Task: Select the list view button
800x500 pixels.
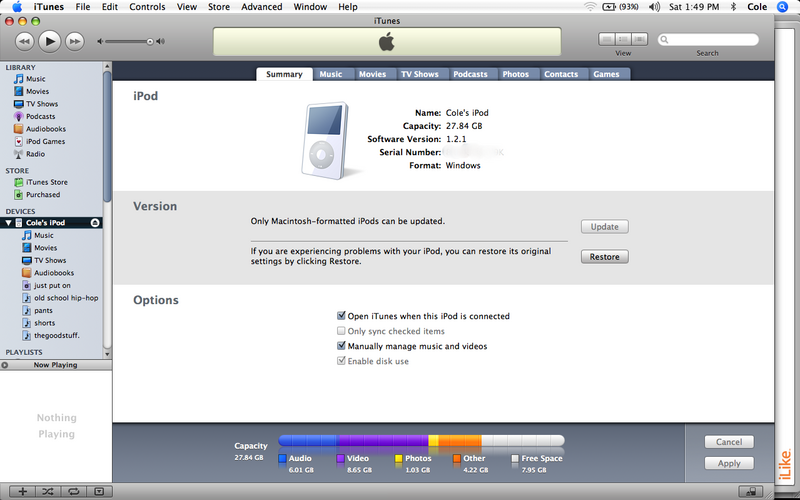Action: [607, 39]
